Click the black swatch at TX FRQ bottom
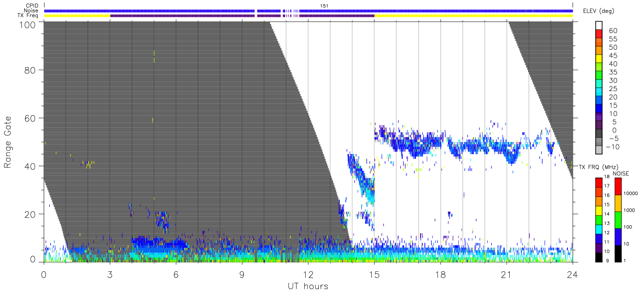The width and height of the screenshot is (644, 297). pyautogui.click(x=600, y=257)
